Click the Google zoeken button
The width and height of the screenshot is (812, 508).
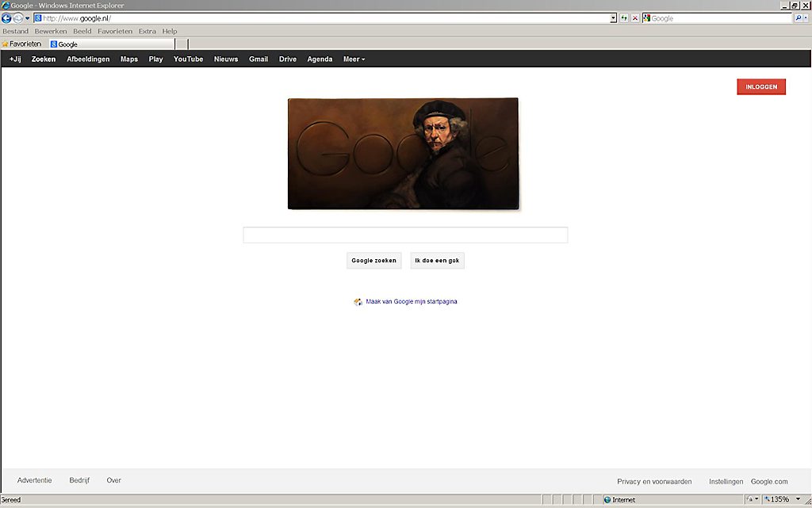[374, 261]
